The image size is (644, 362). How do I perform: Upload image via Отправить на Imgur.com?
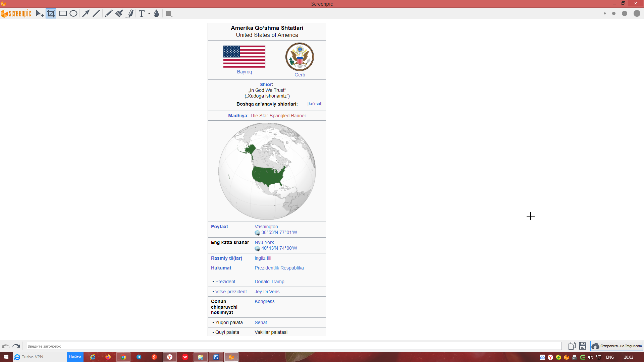[616, 346]
